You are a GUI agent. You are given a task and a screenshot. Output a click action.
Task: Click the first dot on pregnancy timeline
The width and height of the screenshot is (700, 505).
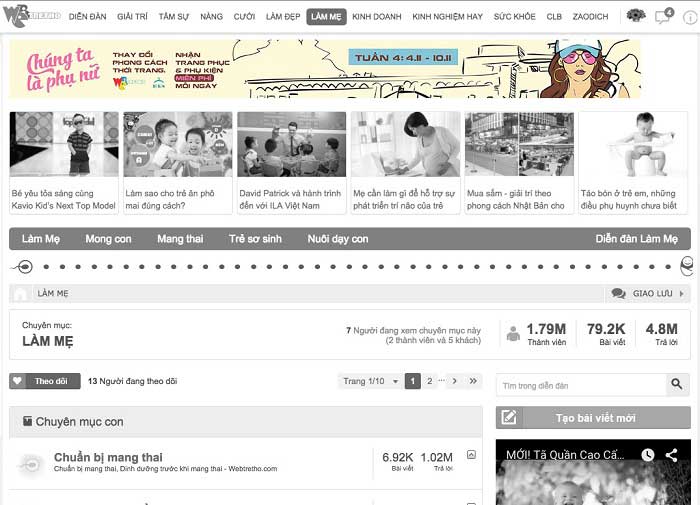coord(46,267)
